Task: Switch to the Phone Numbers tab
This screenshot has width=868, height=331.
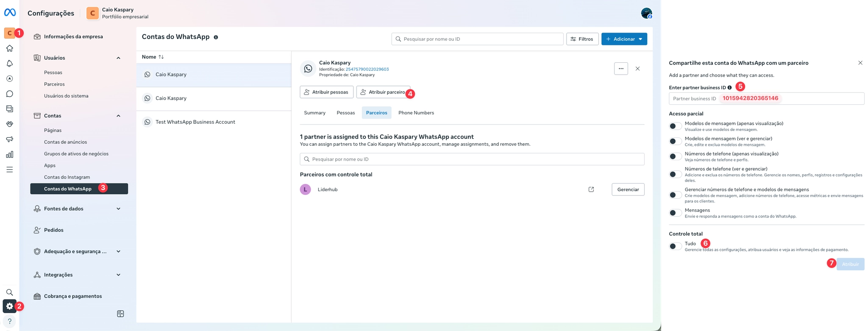Action: [416, 113]
